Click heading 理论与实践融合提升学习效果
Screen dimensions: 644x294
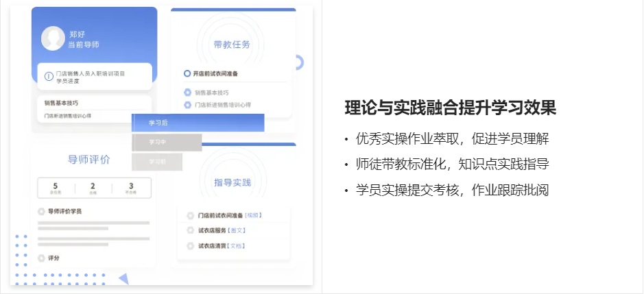click(450, 108)
